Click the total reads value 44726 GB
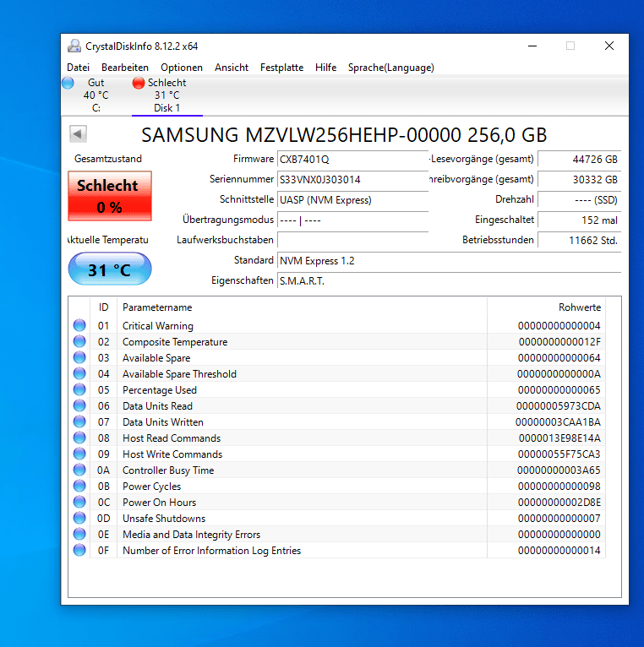Screen dimensions: 644x647 click(579, 160)
